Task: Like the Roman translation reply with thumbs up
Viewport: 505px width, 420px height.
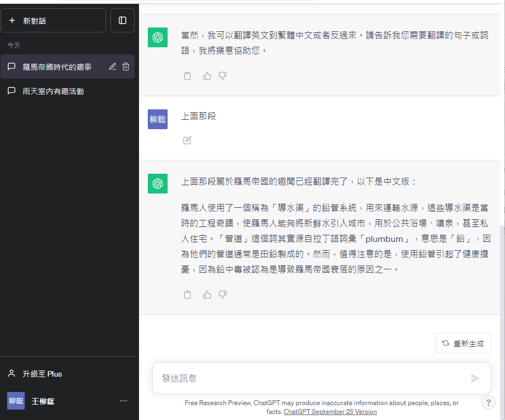Action: (x=207, y=295)
